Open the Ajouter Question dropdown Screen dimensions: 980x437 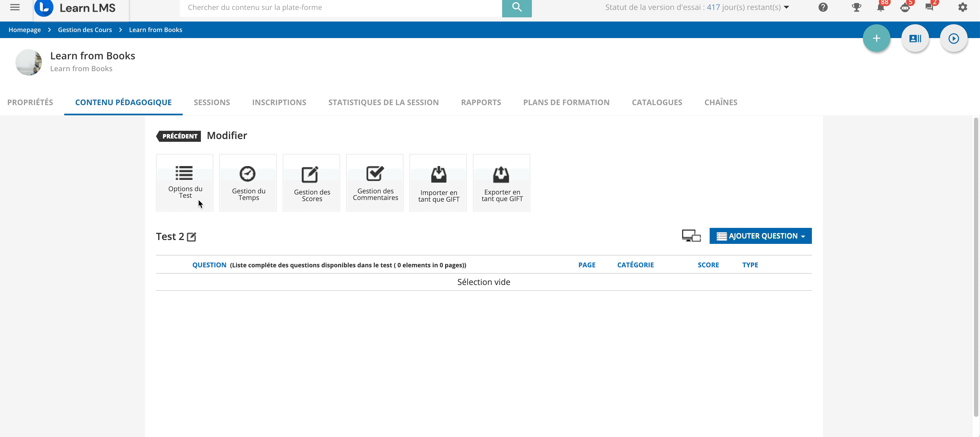pos(760,236)
